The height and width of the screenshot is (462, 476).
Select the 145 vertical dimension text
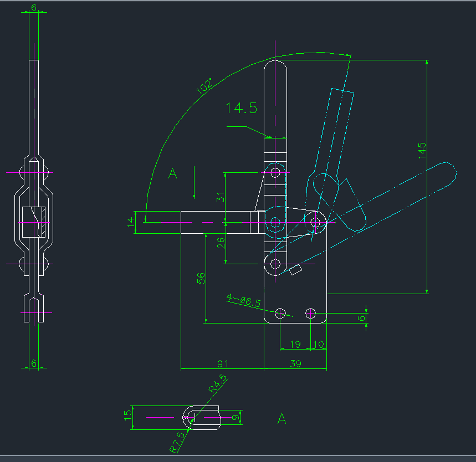pos(422,151)
